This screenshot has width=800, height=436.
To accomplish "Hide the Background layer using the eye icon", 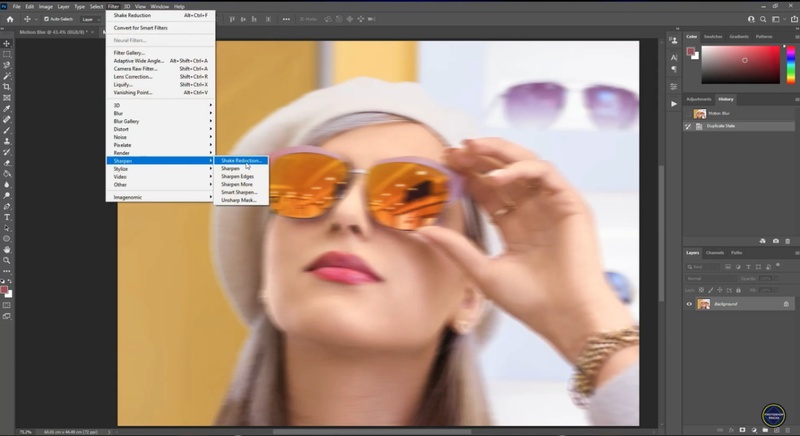I will coord(689,304).
